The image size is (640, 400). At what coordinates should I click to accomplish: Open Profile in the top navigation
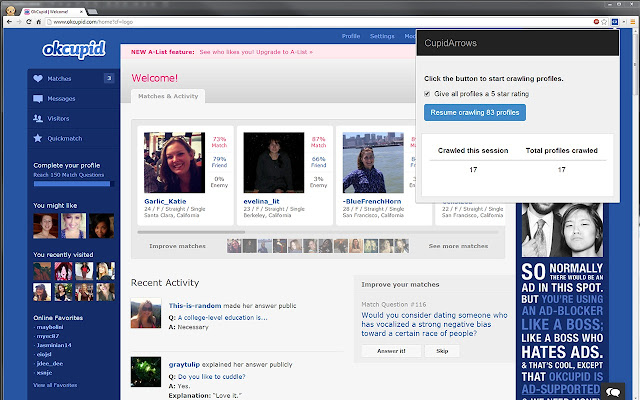[x=351, y=36]
